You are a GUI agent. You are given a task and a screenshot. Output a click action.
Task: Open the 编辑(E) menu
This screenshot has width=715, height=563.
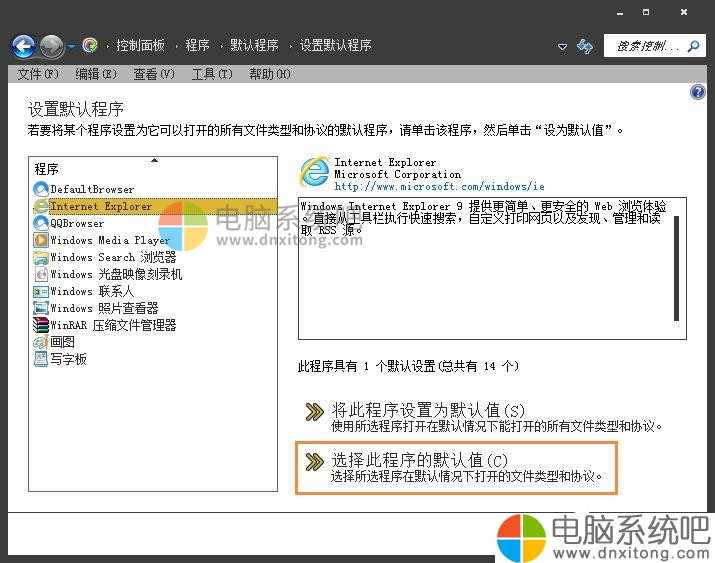tap(96, 74)
